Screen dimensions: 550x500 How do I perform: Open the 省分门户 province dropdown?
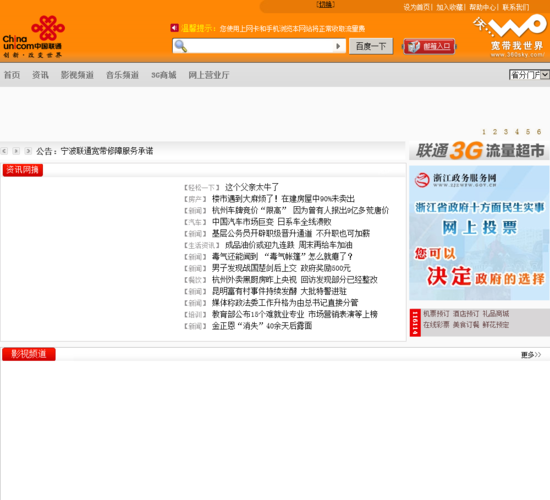[x=529, y=74]
